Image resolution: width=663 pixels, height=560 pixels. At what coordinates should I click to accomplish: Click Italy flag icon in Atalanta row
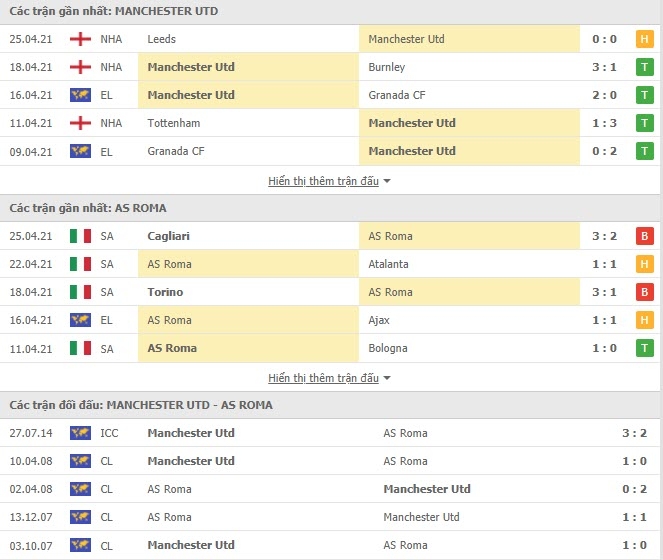[80, 264]
